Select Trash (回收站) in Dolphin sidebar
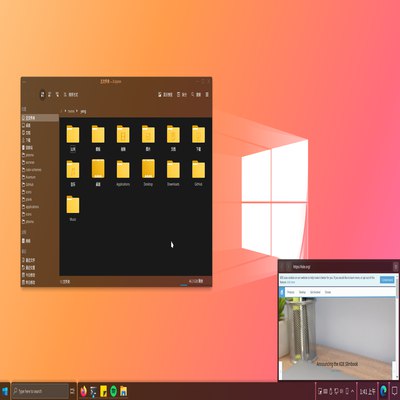The width and height of the screenshot is (400, 400). click(40, 147)
